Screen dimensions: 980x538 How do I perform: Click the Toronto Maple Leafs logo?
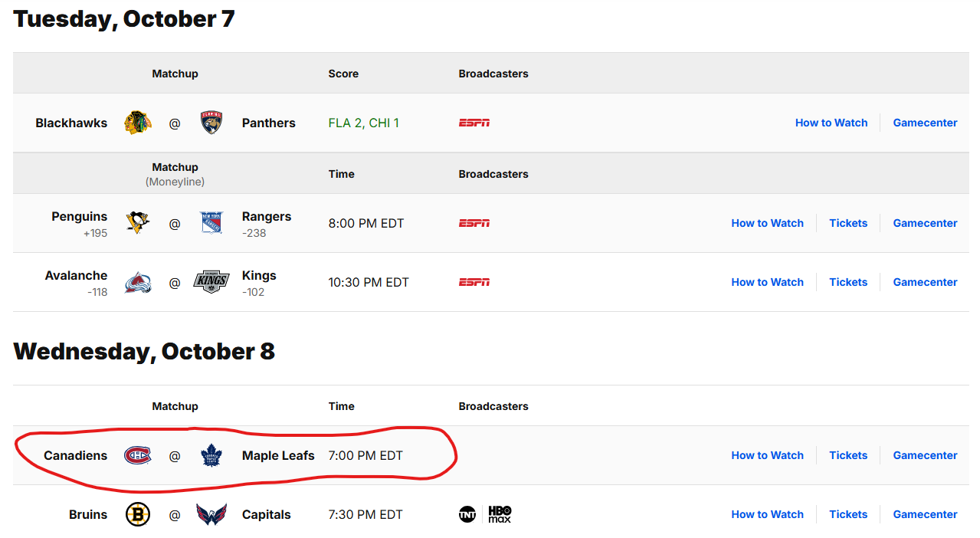coord(210,455)
